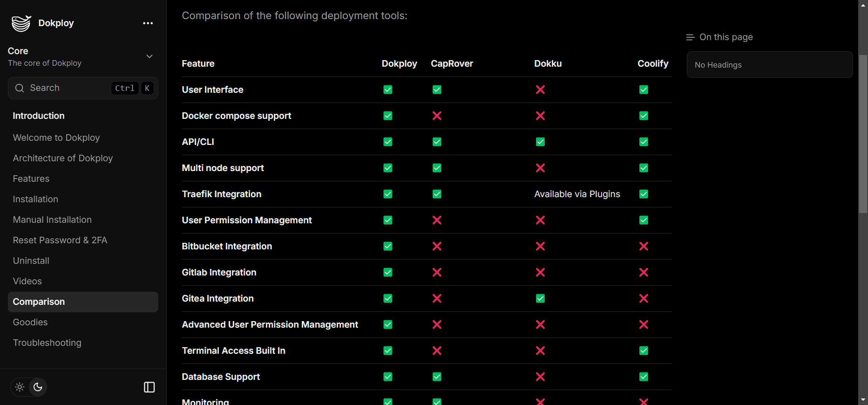Open Reset Password & 2FA page
The image size is (868, 405).
(x=60, y=240)
